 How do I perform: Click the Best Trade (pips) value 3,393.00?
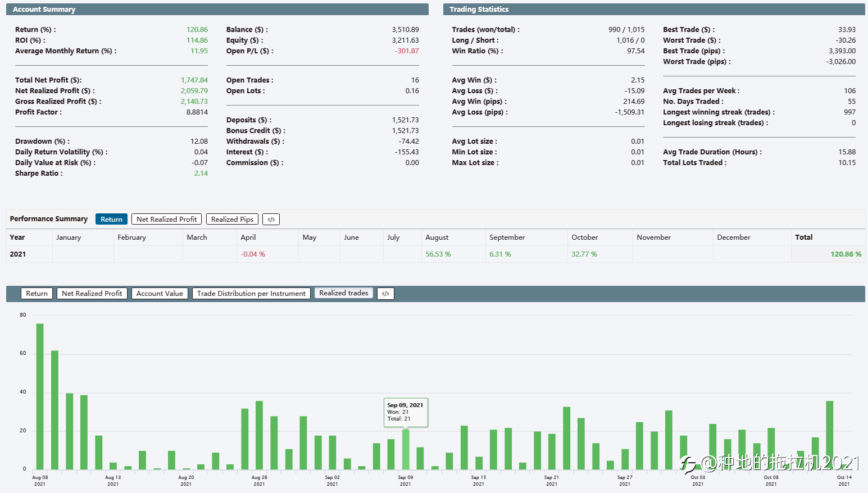coord(842,51)
